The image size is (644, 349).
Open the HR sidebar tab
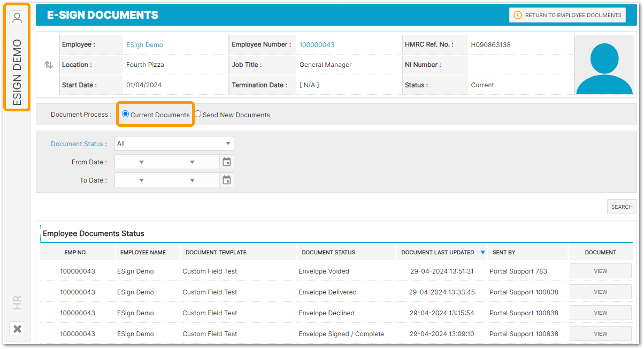click(x=17, y=302)
